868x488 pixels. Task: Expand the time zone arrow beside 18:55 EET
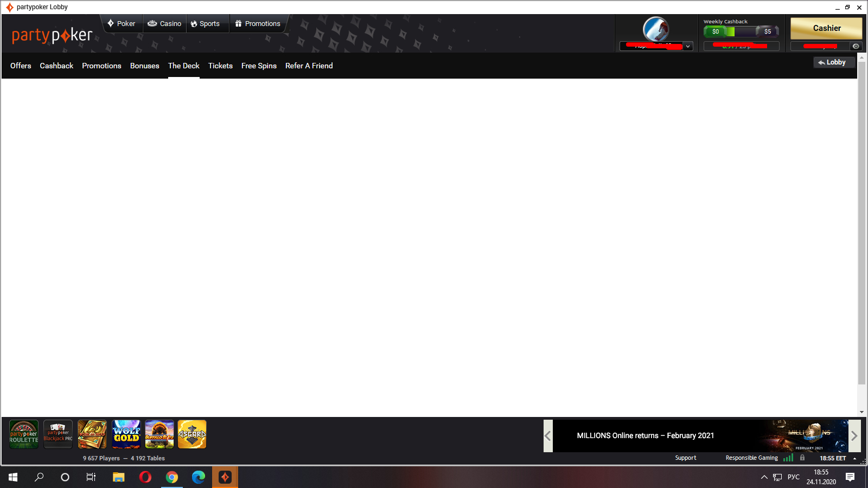point(855,459)
